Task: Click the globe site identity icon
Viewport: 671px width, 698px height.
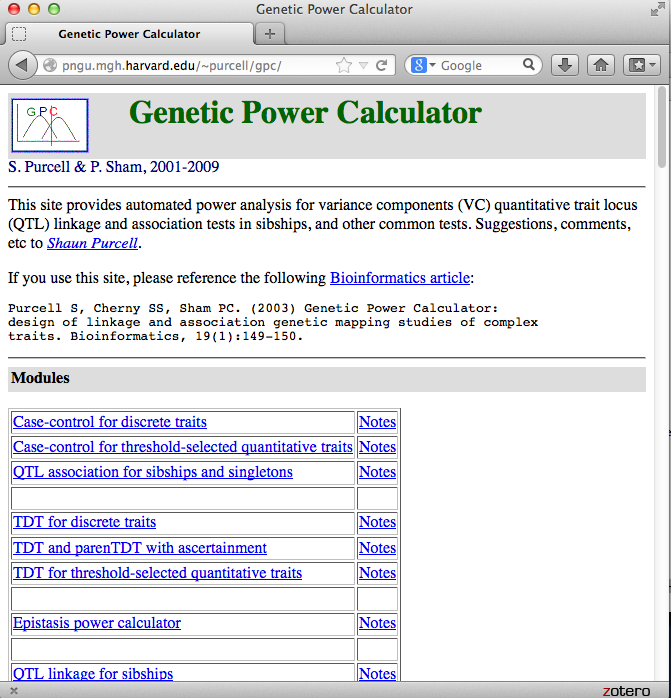Action: click(50, 65)
